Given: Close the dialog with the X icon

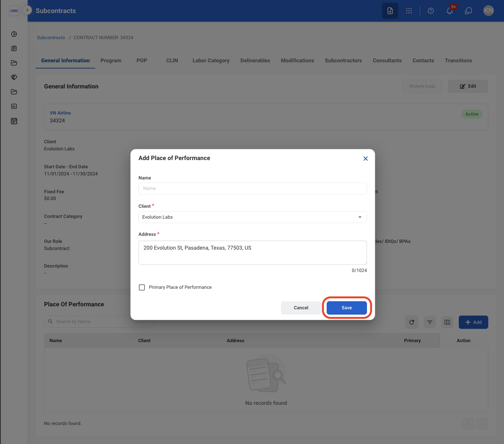Looking at the screenshot, I should 365,159.
